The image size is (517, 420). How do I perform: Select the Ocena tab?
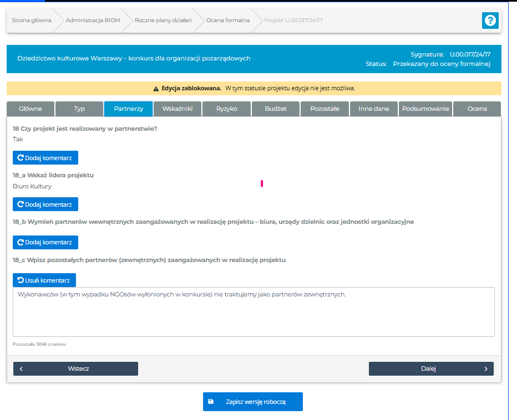pyautogui.click(x=477, y=109)
